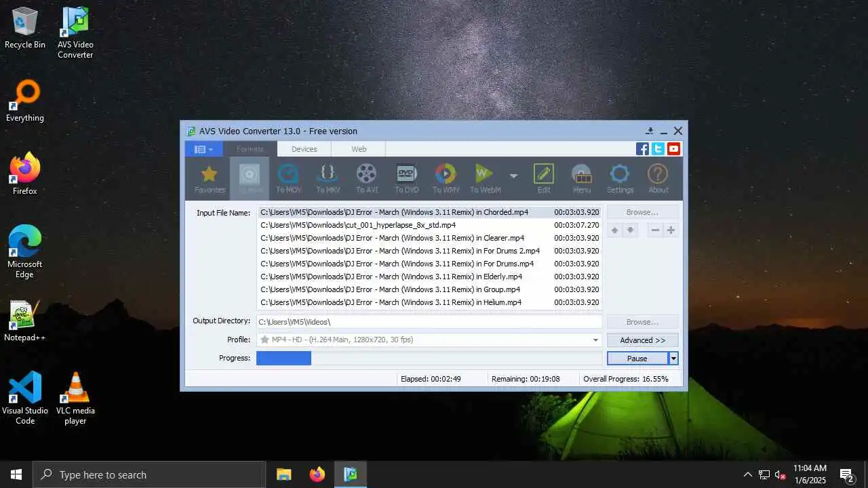Click the conversion progress bar
The height and width of the screenshot is (488, 868).
(x=429, y=359)
